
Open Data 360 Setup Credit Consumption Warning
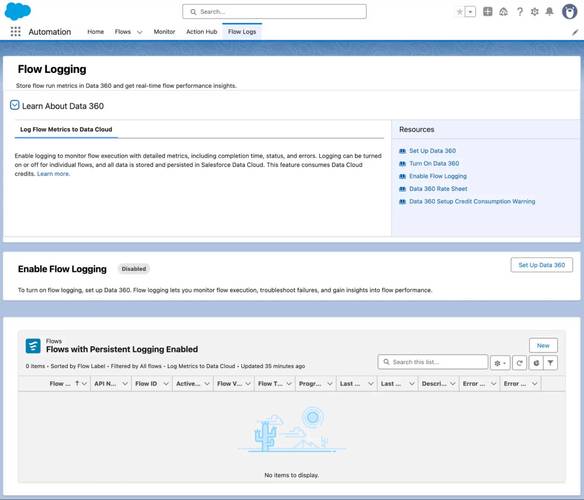pos(472,201)
